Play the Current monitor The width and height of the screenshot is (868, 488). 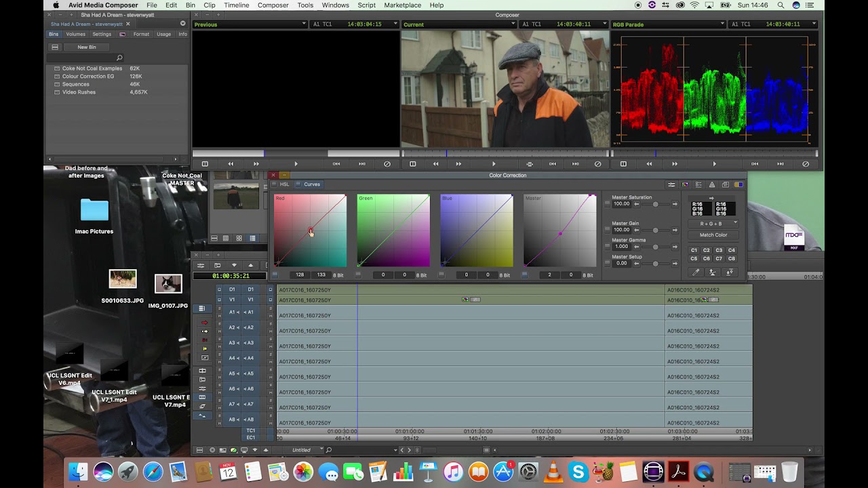point(494,163)
